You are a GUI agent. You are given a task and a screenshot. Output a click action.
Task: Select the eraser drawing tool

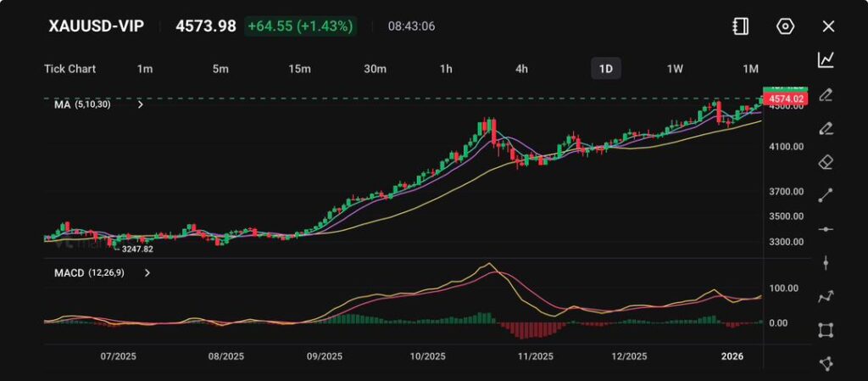point(826,162)
